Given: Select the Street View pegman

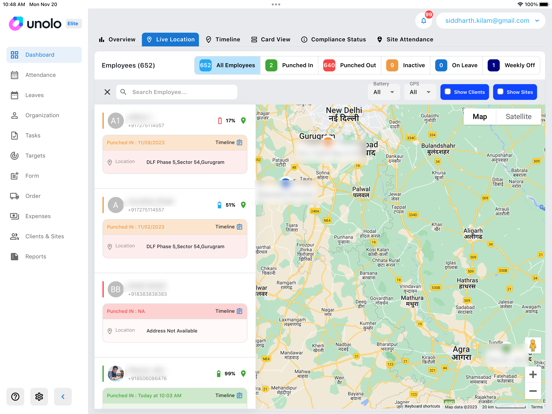Looking at the screenshot, I should (x=533, y=346).
